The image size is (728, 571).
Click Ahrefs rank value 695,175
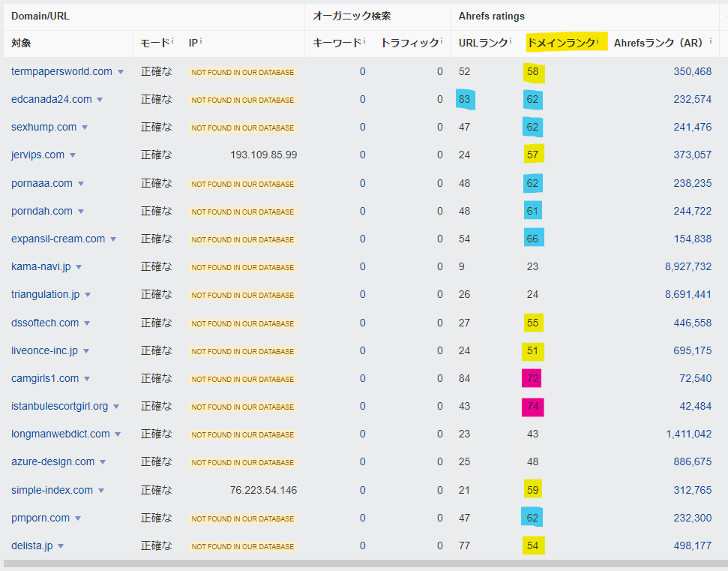tap(692, 350)
